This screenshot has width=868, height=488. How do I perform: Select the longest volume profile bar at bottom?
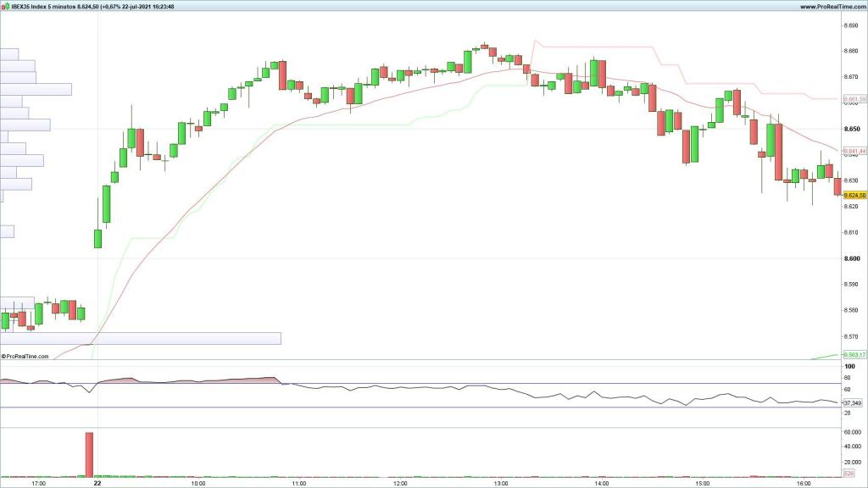140,338
